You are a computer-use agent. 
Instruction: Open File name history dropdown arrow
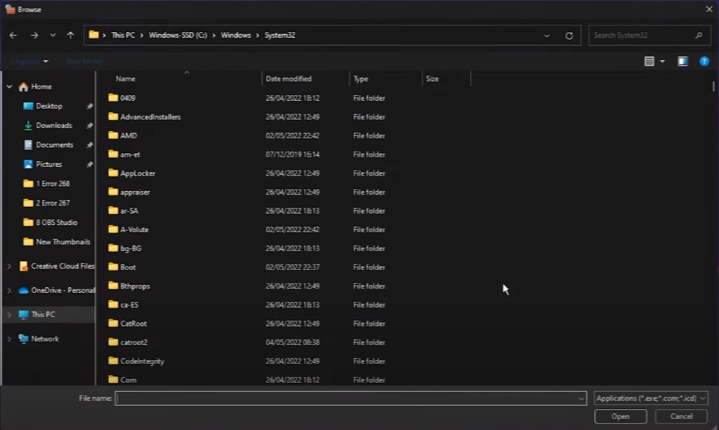coord(581,398)
